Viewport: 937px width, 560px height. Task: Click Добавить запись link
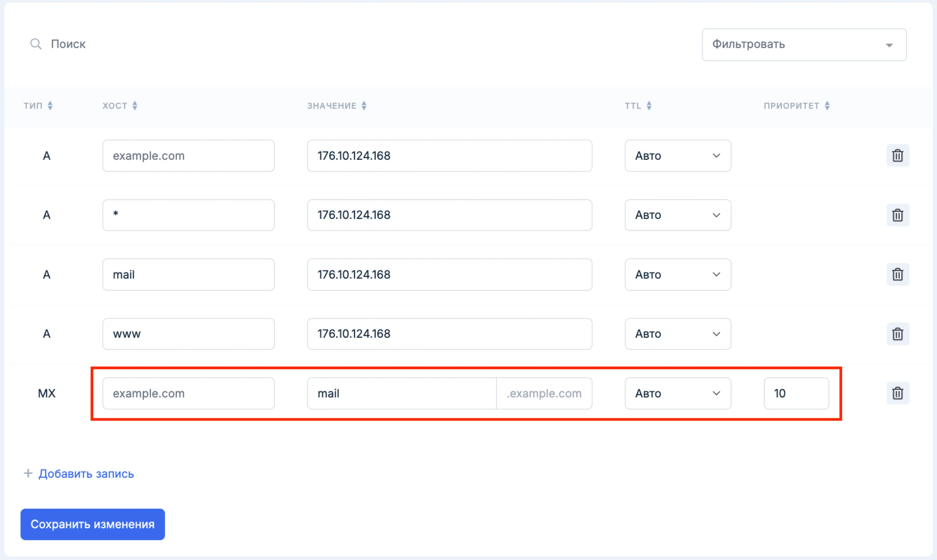tap(86, 473)
